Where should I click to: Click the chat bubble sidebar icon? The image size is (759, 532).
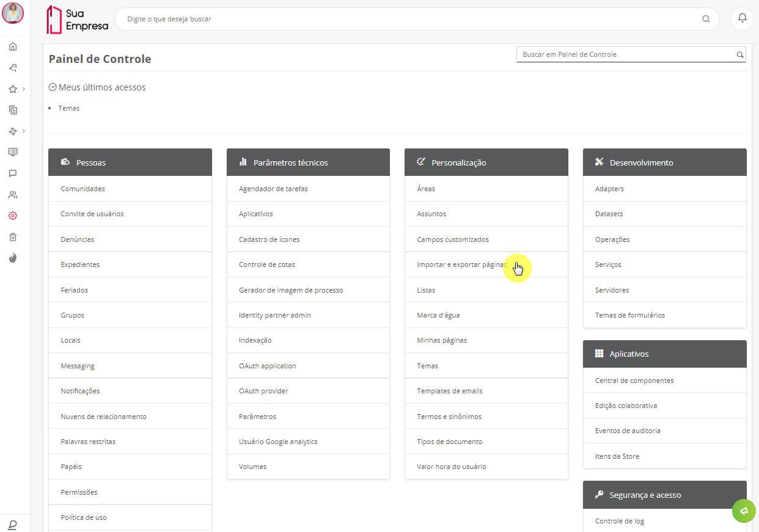[x=13, y=173]
